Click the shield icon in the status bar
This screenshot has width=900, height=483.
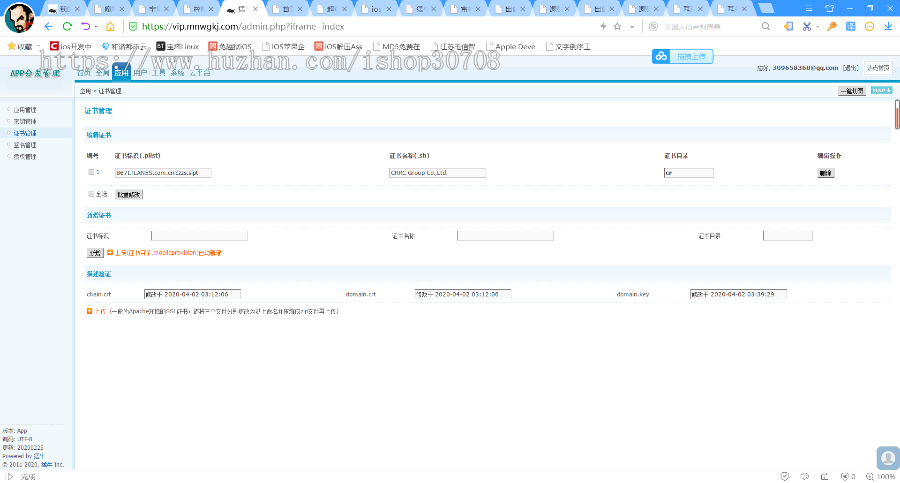point(785,477)
